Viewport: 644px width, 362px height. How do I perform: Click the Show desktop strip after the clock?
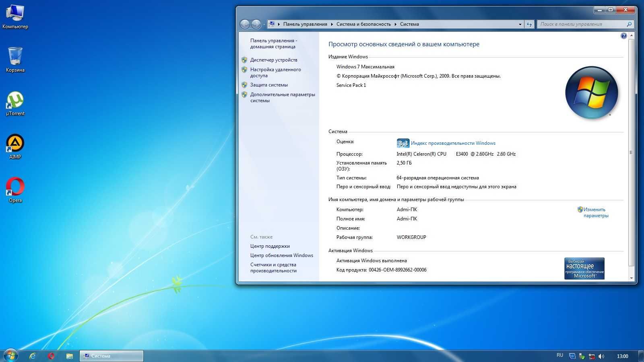click(x=641, y=356)
